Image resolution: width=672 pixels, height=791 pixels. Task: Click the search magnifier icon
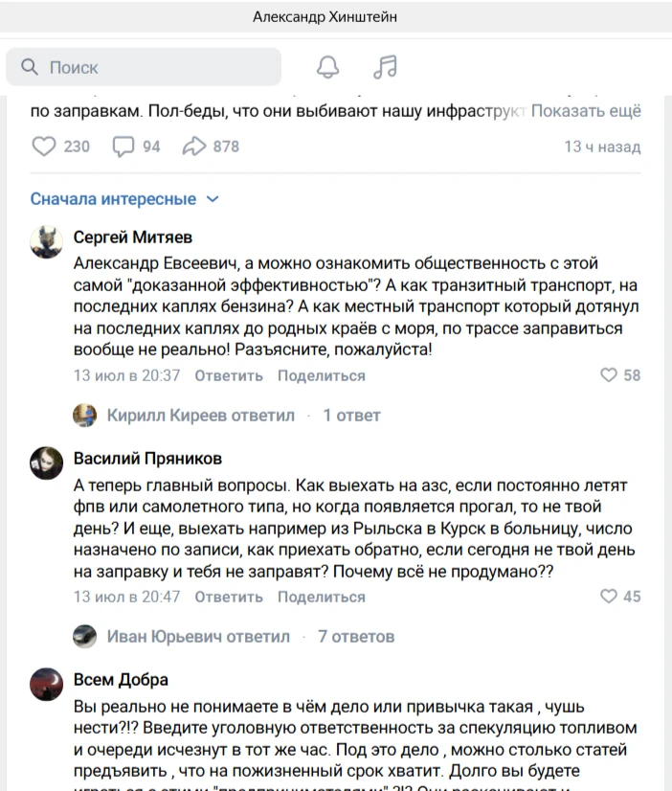(x=30, y=67)
